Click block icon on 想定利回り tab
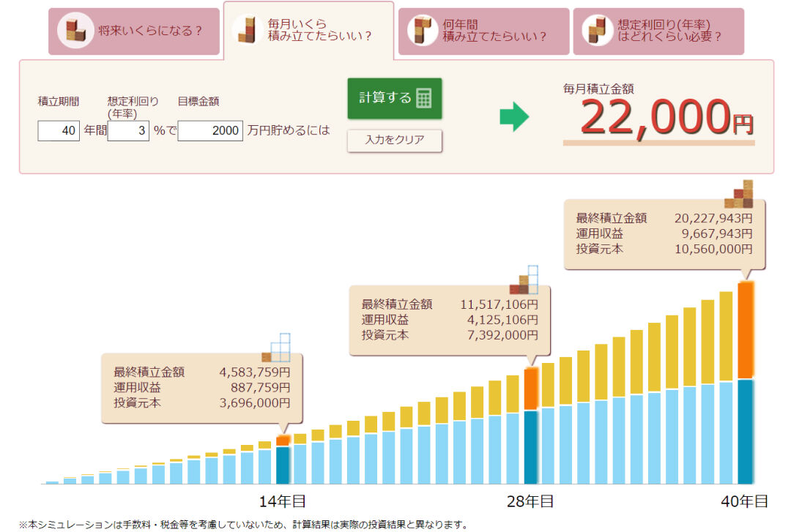This screenshot has height=532, width=791. (597, 30)
